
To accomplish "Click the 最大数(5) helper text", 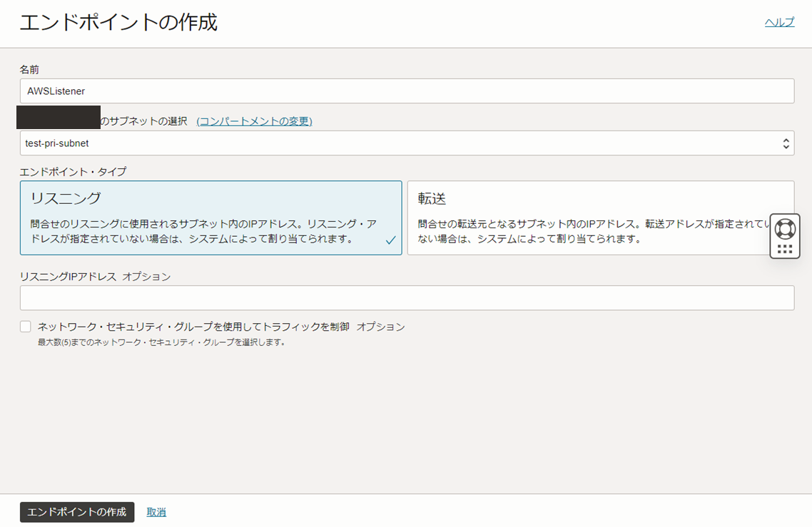I will (x=161, y=342).
